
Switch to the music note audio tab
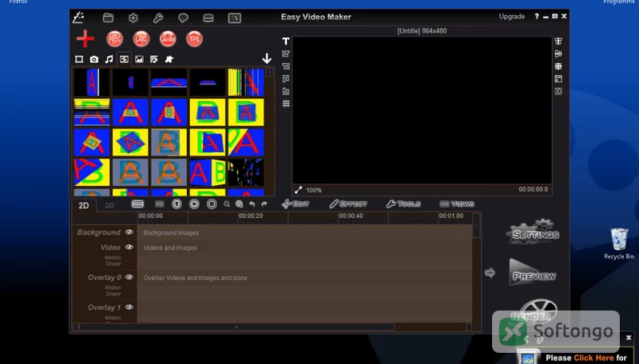pos(109,59)
